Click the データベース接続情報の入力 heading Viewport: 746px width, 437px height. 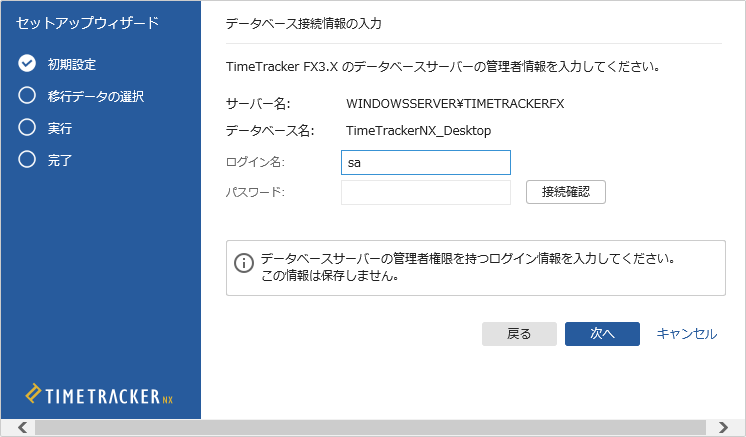pyautogui.click(x=304, y=23)
